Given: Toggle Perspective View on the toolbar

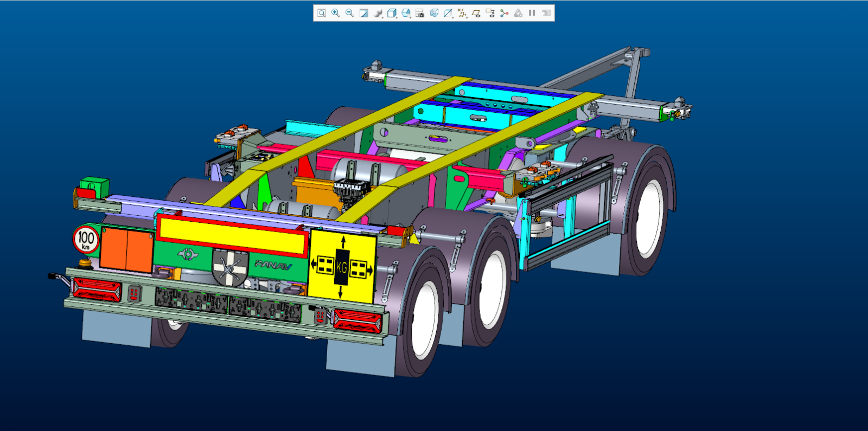Looking at the screenshot, I should pyautogui.click(x=434, y=13).
